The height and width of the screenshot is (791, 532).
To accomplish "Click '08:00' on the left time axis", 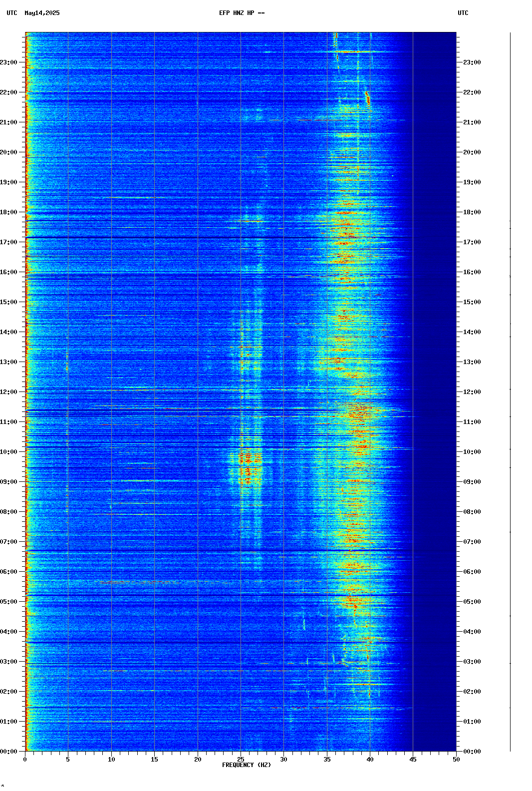I will 8,512.
